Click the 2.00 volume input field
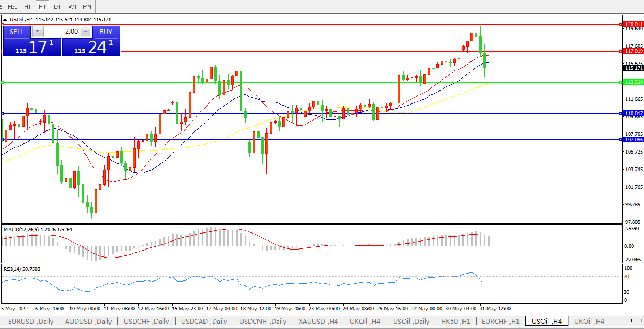Image resolution: width=644 pixels, height=329 pixels. (x=61, y=31)
